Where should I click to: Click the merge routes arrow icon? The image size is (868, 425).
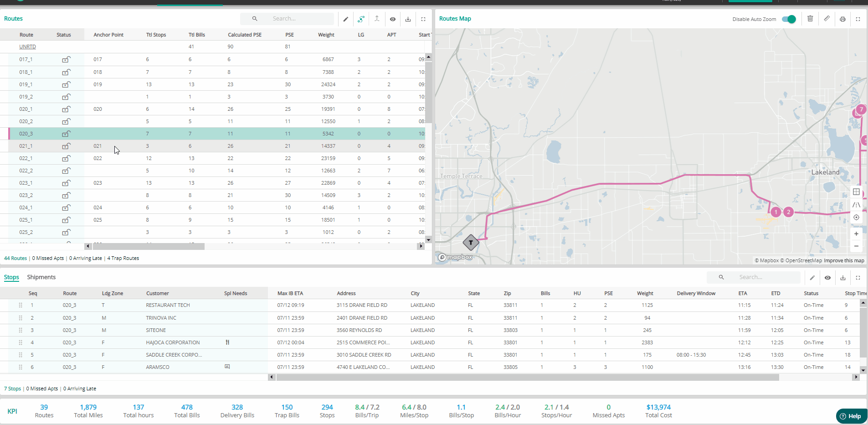pyautogui.click(x=377, y=19)
